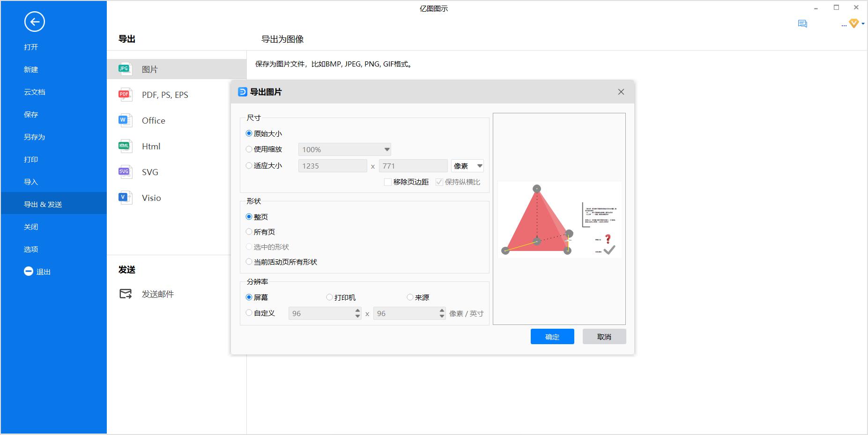
Task: Switch to 新建 in the sidebar
Action: pyautogui.click(x=31, y=69)
